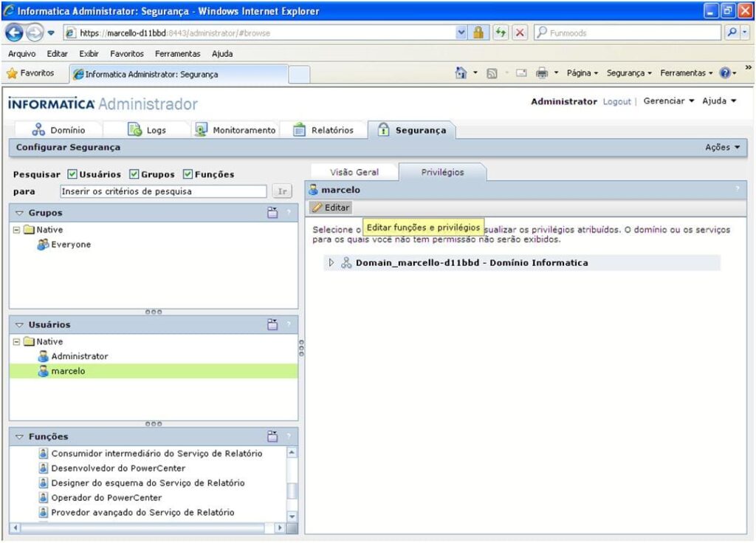Click the Ir search button

[282, 191]
